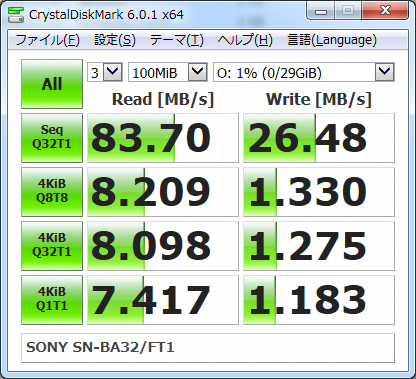Start the 4KiB Q8T8 test

coord(52,192)
